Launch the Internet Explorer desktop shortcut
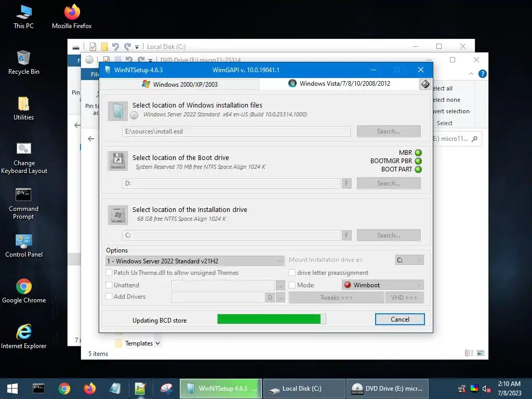The height and width of the screenshot is (399, 532). pos(24,337)
